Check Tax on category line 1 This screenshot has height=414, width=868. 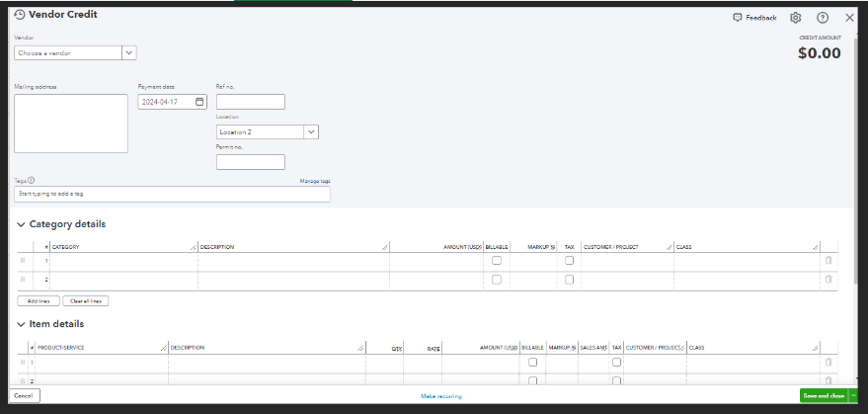(x=569, y=261)
